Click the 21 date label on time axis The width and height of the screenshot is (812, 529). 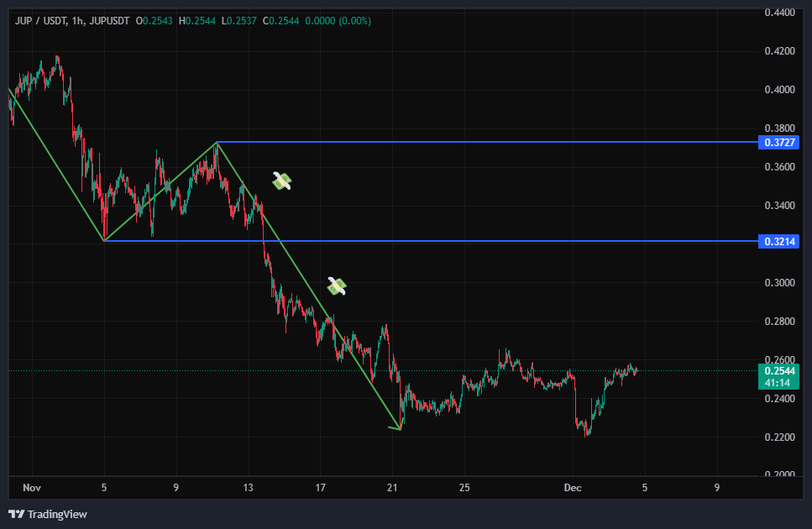click(x=392, y=487)
